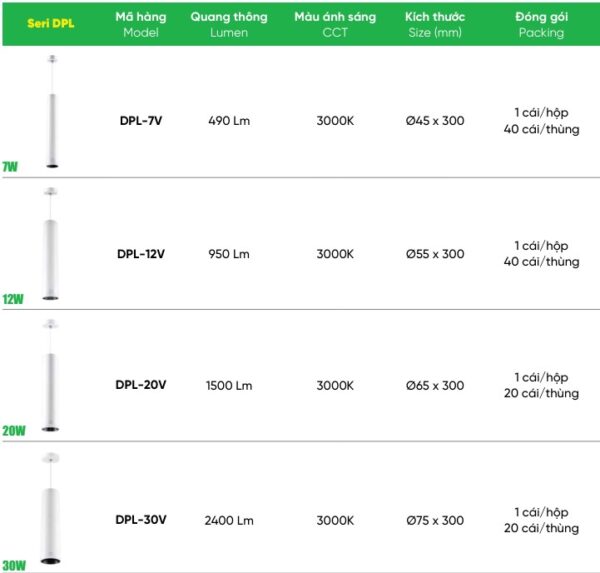Click the DPL-20V pendant lamp image
This screenshot has width=600, height=573.
click(x=51, y=375)
